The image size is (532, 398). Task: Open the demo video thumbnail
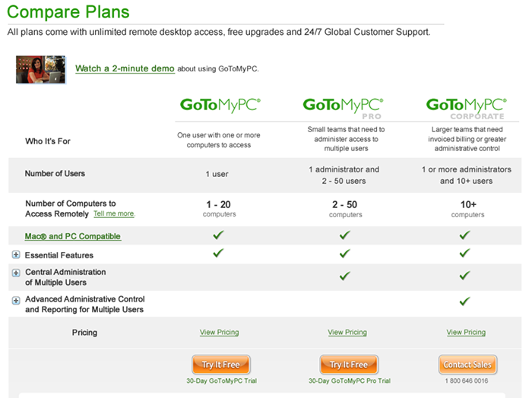41,69
